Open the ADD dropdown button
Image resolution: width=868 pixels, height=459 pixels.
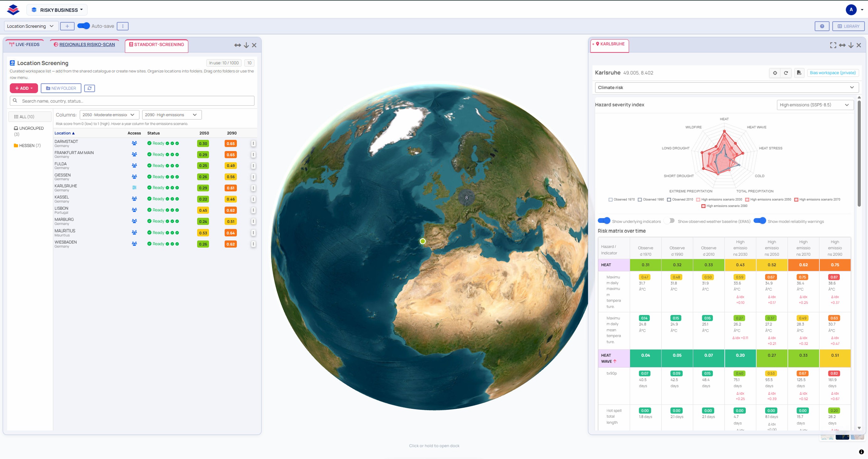(24, 88)
